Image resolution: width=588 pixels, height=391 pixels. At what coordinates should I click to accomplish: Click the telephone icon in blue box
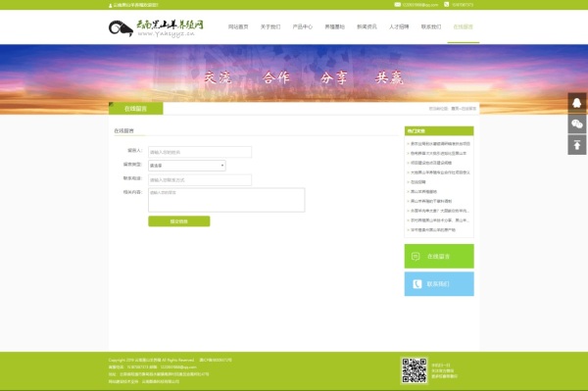pyautogui.click(x=417, y=284)
